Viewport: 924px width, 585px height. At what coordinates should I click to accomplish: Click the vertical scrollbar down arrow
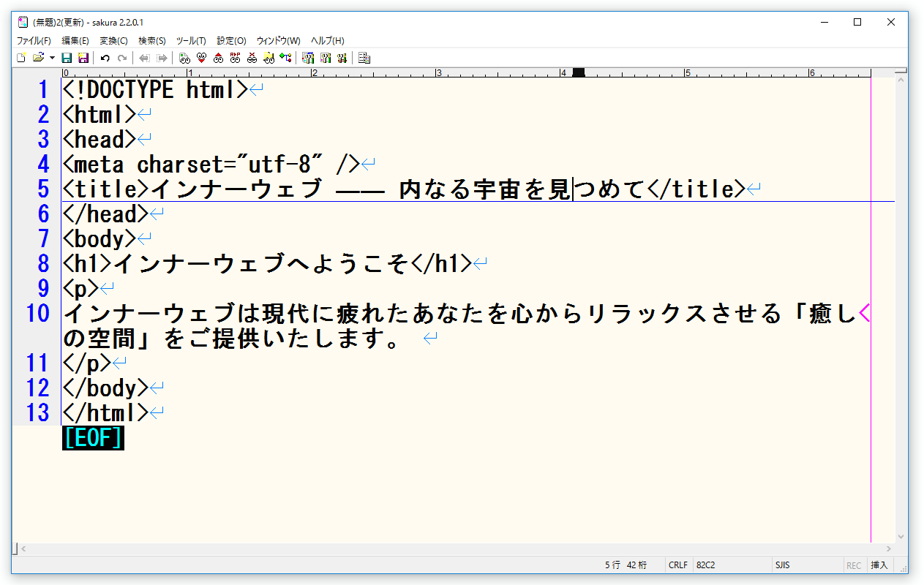(x=902, y=536)
